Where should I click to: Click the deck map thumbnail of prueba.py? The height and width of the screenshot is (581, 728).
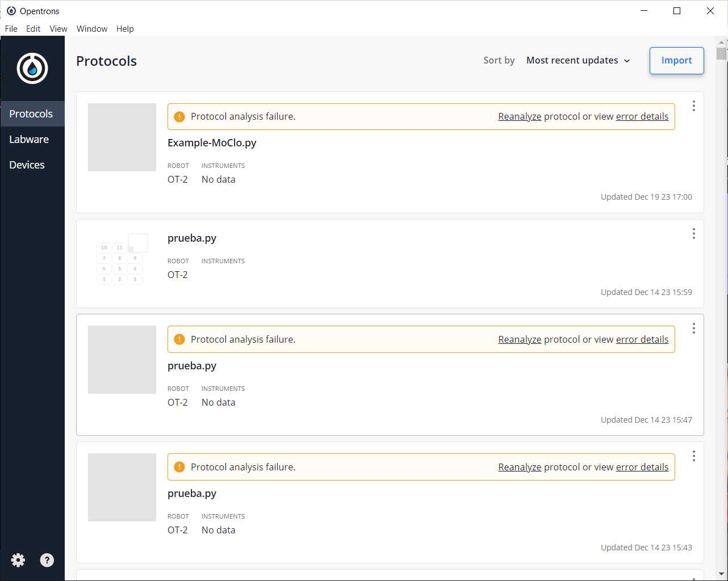click(x=122, y=259)
